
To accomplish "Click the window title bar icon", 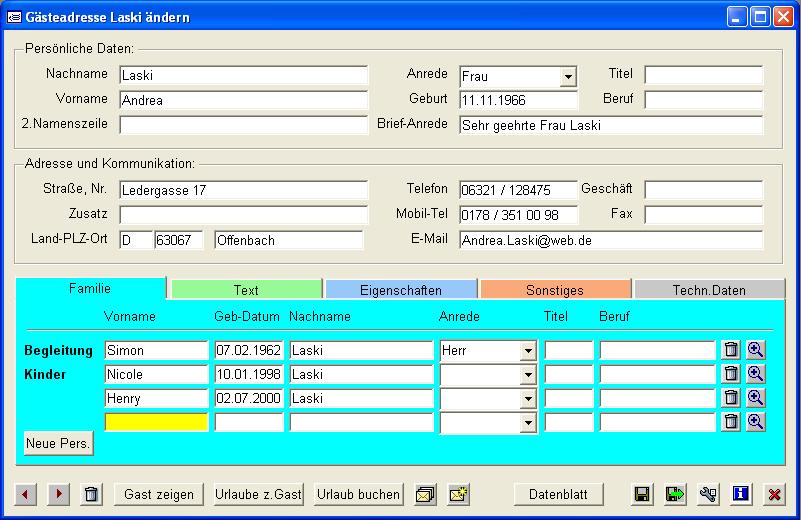I will point(14,17).
